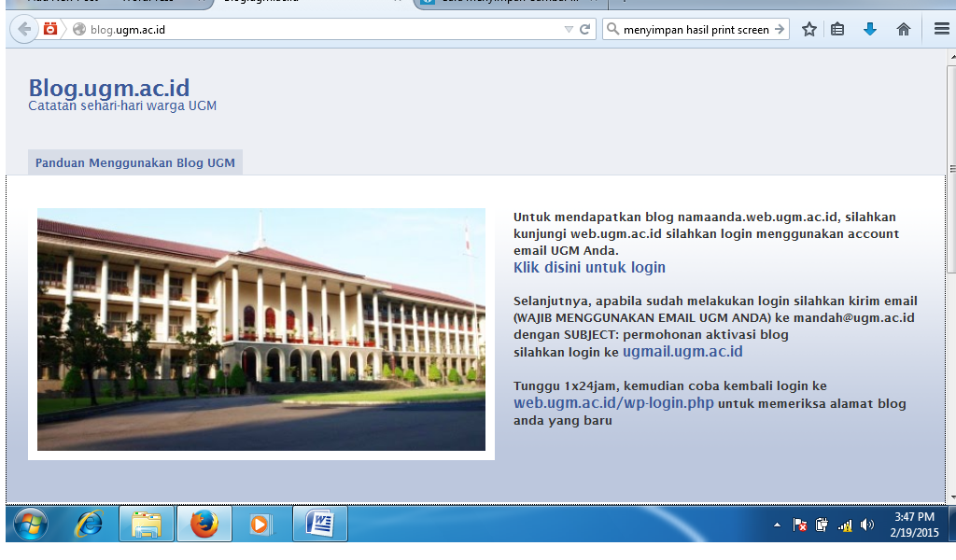Switch to Microsoft Word on taskbar
The width and height of the screenshot is (956, 560).
click(320, 524)
